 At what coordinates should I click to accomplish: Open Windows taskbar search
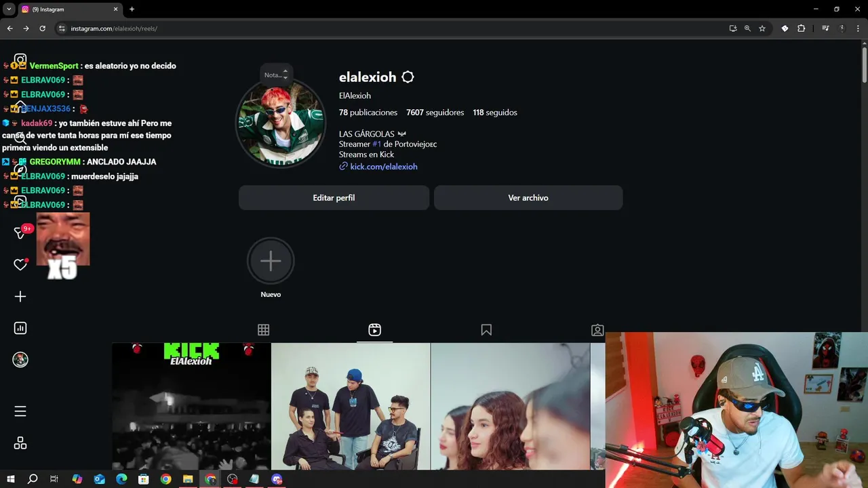(x=33, y=479)
